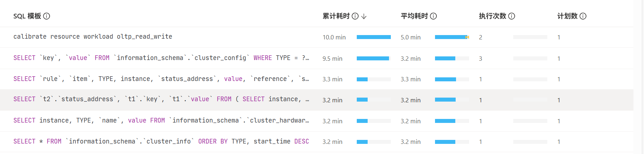The image size is (644, 154).
Task: Click the 9.5 min cumulative time bar
Action: coord(373,58)
